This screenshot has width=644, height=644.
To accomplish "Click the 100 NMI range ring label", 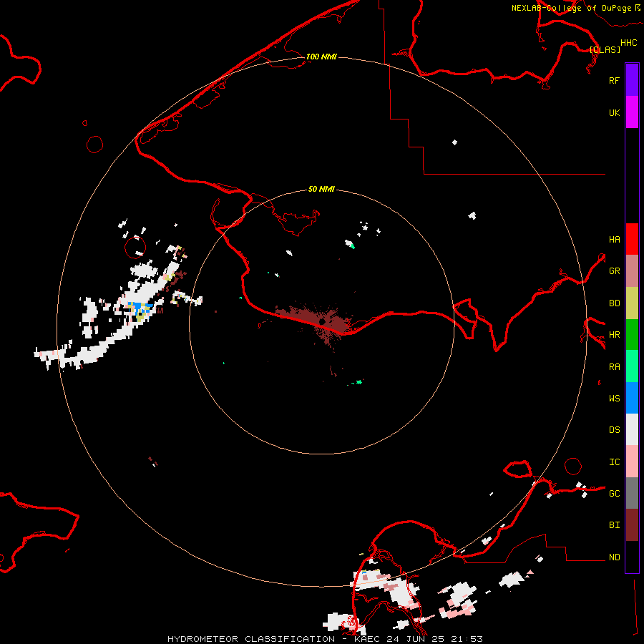I will click(x=321, y=57).
